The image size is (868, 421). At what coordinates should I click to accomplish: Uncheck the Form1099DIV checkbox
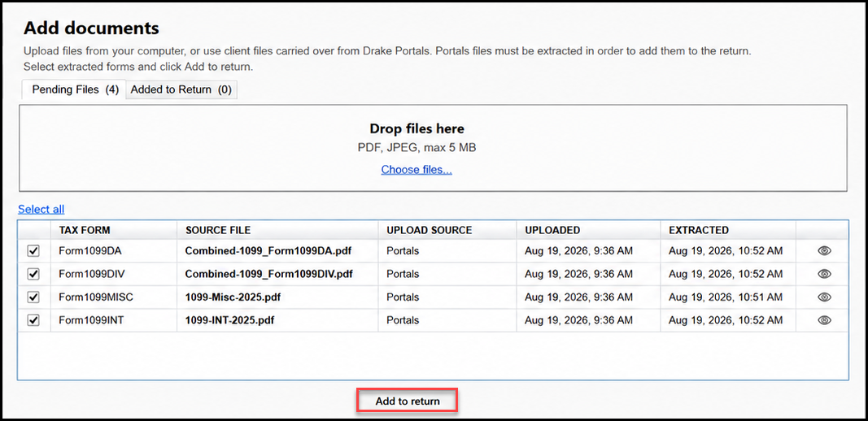point(33,275)
